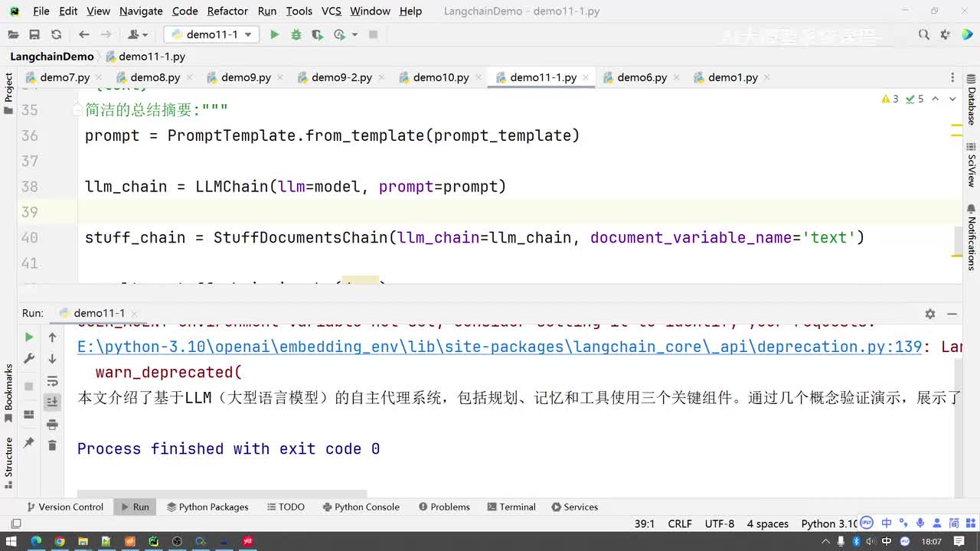
Task: Open the Terminal tool window
Action: [511, 507]
